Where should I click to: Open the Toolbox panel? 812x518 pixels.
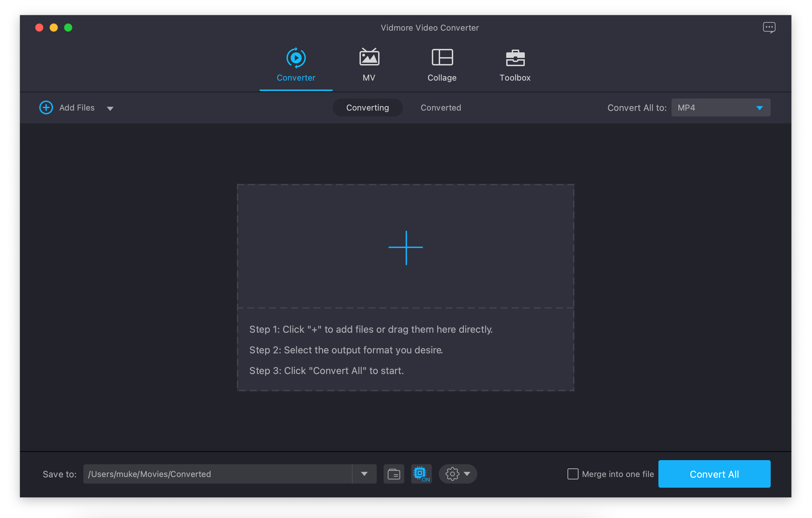(514, 64)
